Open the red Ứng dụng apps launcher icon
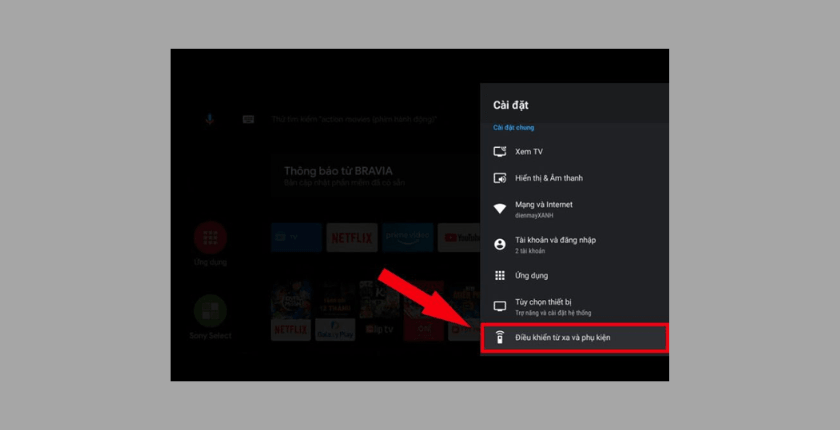The width and height of the screenshot is (840, 430). tap(210, 238)
